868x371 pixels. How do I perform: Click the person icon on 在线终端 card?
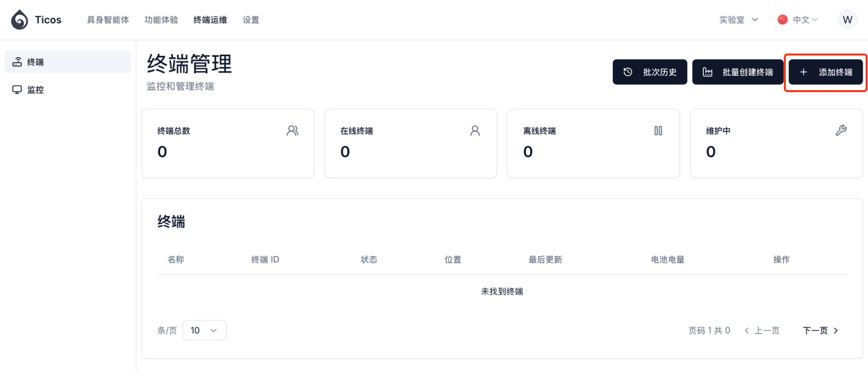click(x=475, y=130)
